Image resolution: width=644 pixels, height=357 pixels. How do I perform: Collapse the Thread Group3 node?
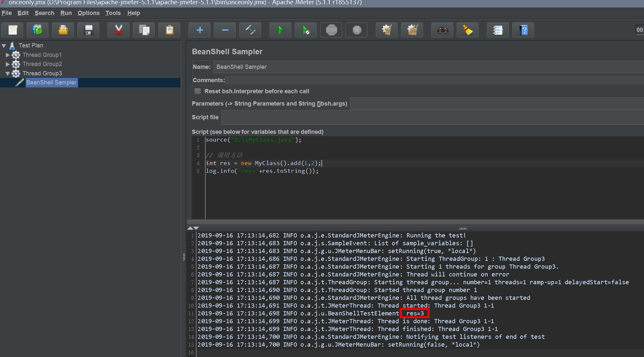click(x=7, y=73)
